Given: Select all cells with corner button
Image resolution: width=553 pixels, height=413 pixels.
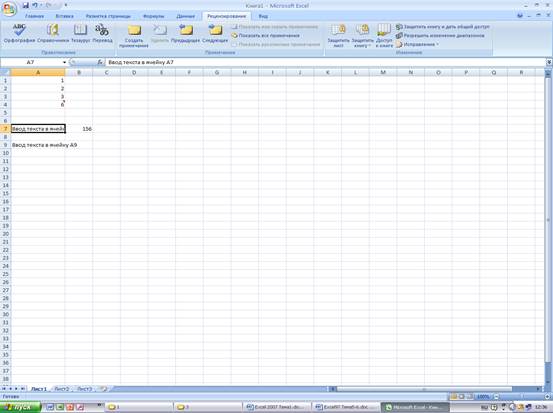Looking at the screenshot, I should 5,72.
